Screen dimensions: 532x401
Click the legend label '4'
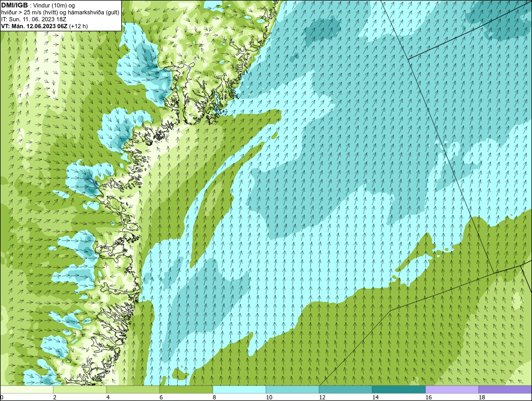pos(108,397)
